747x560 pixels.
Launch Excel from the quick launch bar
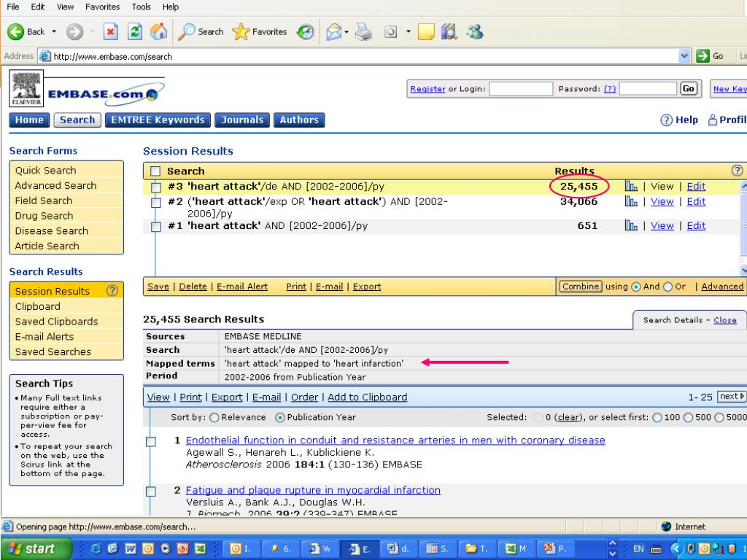tap(200, 548)
